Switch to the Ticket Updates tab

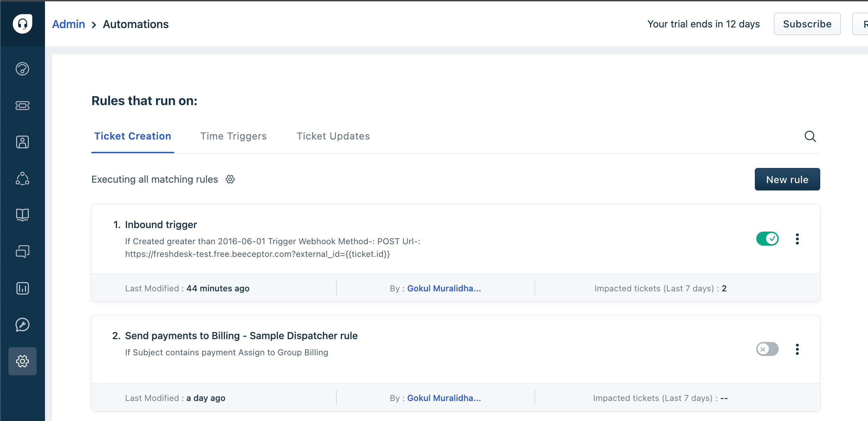pyautogui.click(x=333, y=136)
